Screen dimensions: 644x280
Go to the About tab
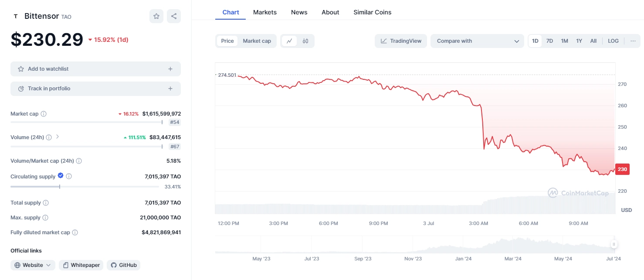pos(330,12)
